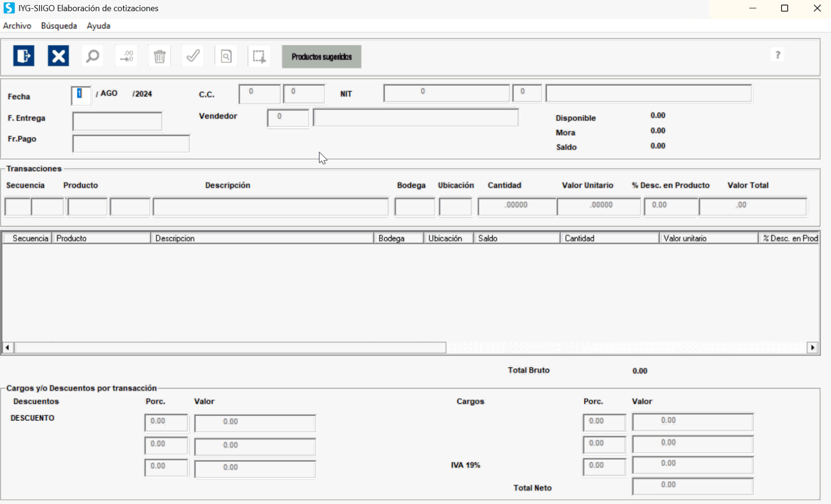The height and width of the screenshot is (504, 831).
Task: Click the Bodega entry field
Action: (415, 207)
